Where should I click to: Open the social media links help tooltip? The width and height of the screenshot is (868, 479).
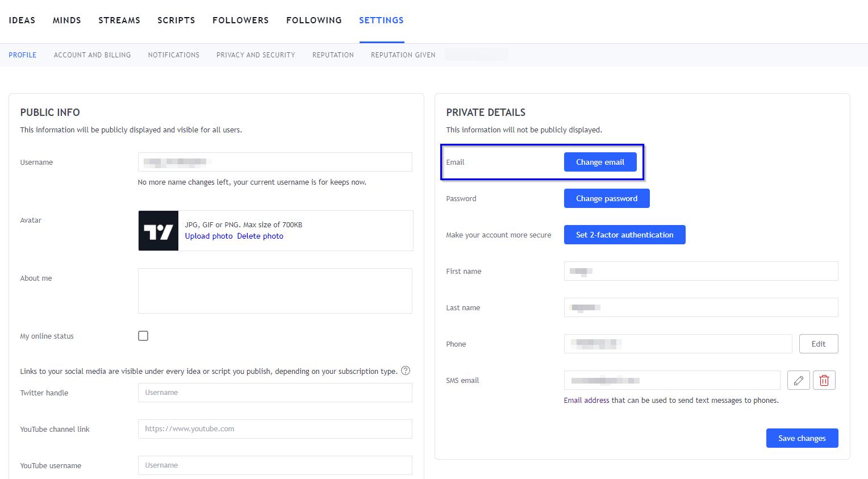click(x=406, y=370)
